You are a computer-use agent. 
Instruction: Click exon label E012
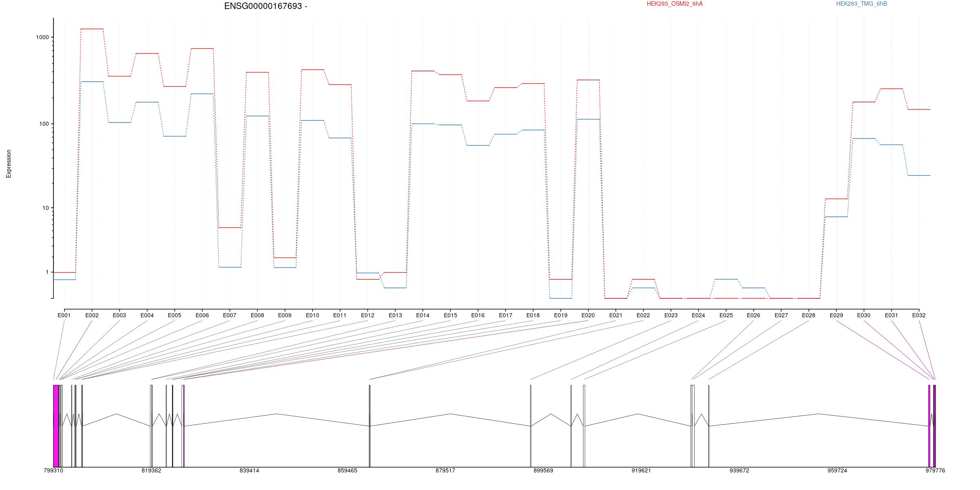tap(367, 315)
